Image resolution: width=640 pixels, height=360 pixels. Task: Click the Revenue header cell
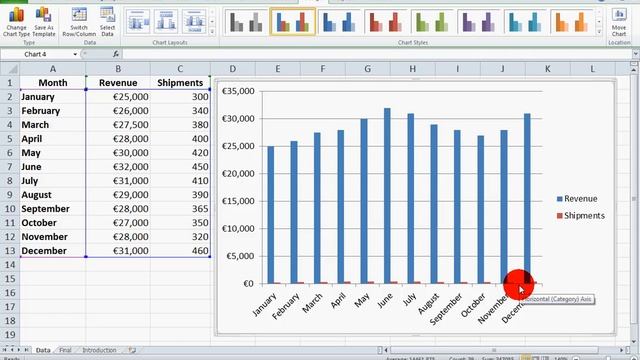tap(118, 83)
